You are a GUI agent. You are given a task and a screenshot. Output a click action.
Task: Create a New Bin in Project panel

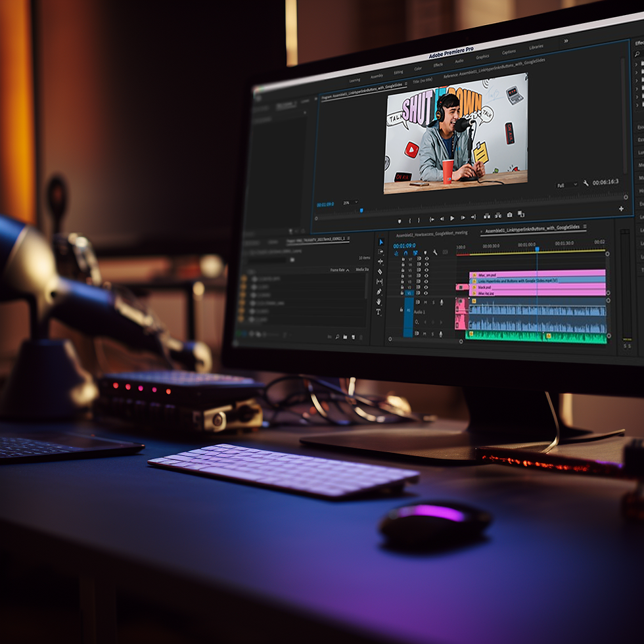click(x=345, y=336)
